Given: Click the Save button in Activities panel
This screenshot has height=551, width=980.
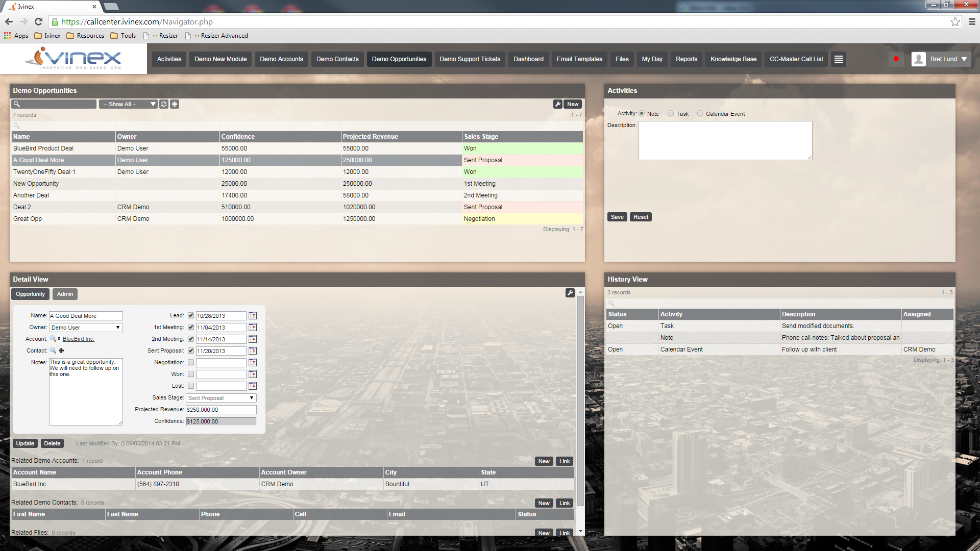Looking at the screenshot, I should (617, 217).
